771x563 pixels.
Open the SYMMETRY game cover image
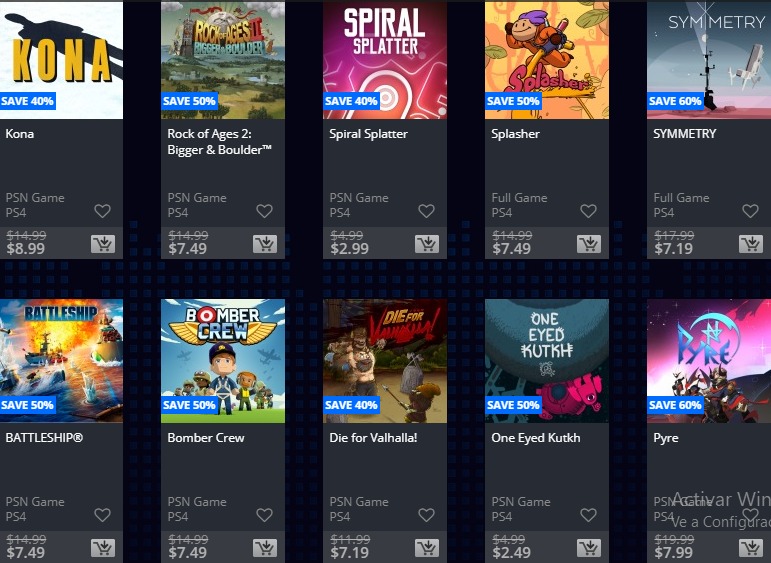709,59
